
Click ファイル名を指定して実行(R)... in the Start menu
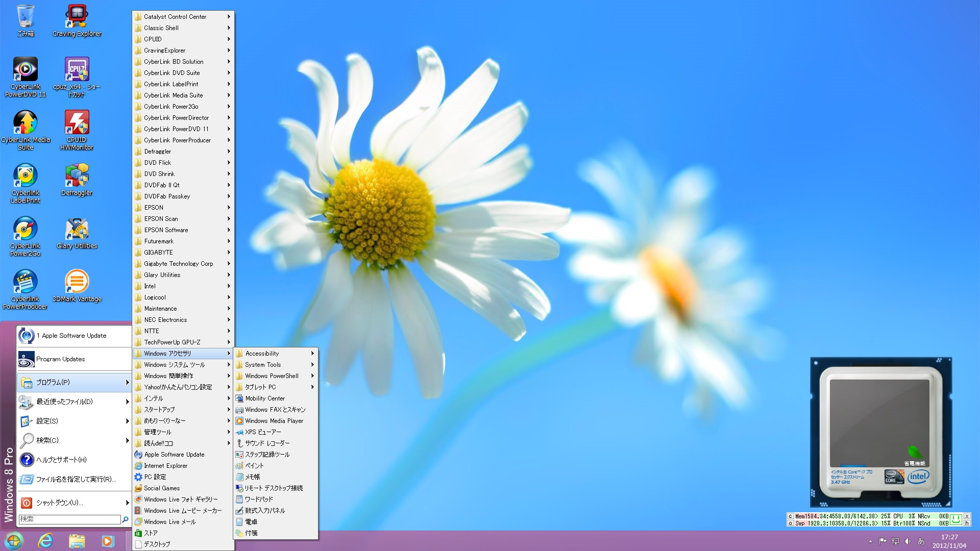coord(76,479)
